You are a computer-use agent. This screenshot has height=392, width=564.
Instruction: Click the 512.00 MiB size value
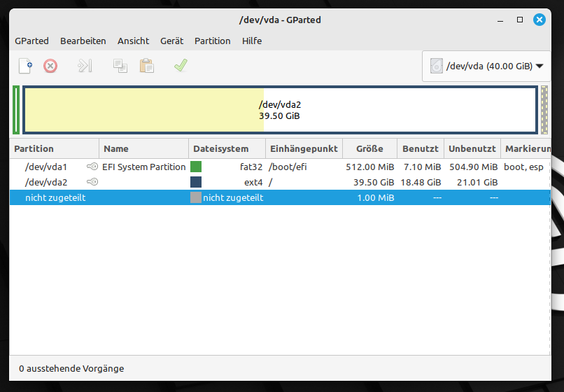pyautogui.click(x=369, y=167)
